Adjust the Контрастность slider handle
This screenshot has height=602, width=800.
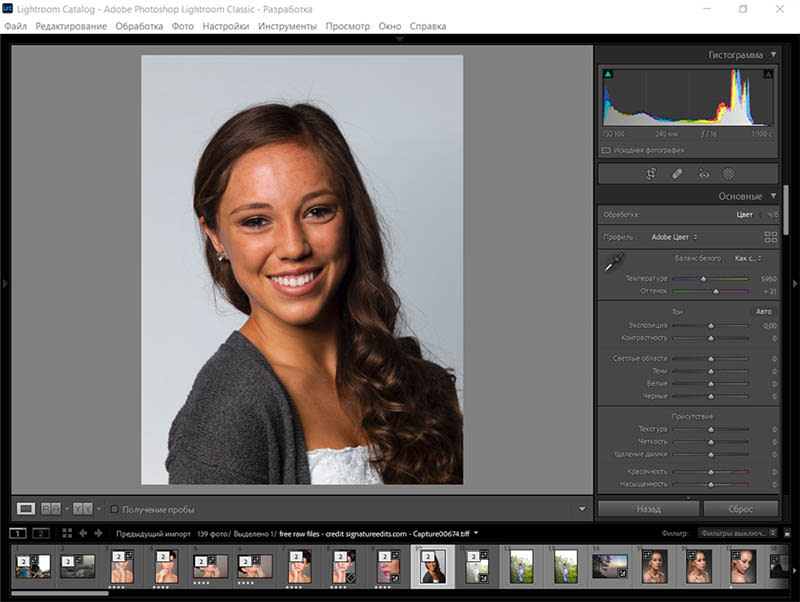(711, 338)
